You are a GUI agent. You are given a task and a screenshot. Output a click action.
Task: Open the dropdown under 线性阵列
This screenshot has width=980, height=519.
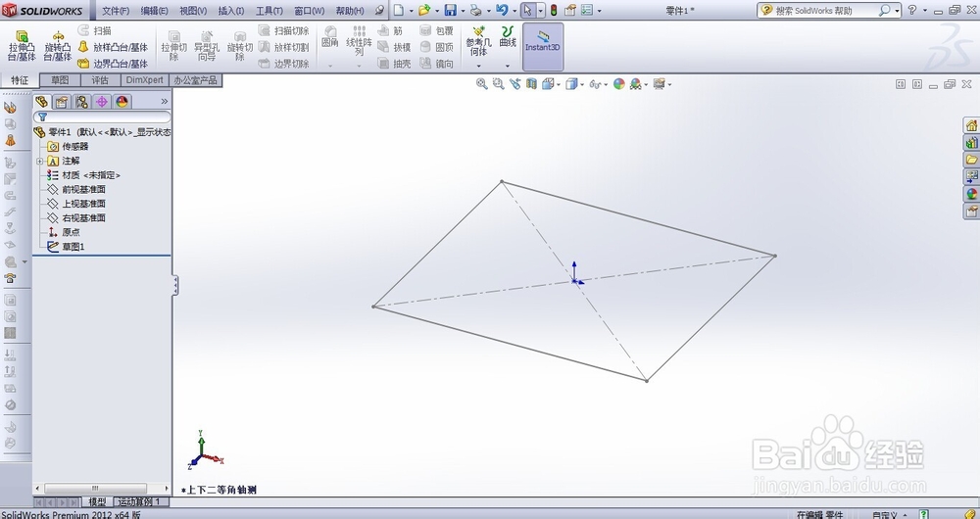click(359, 65)
